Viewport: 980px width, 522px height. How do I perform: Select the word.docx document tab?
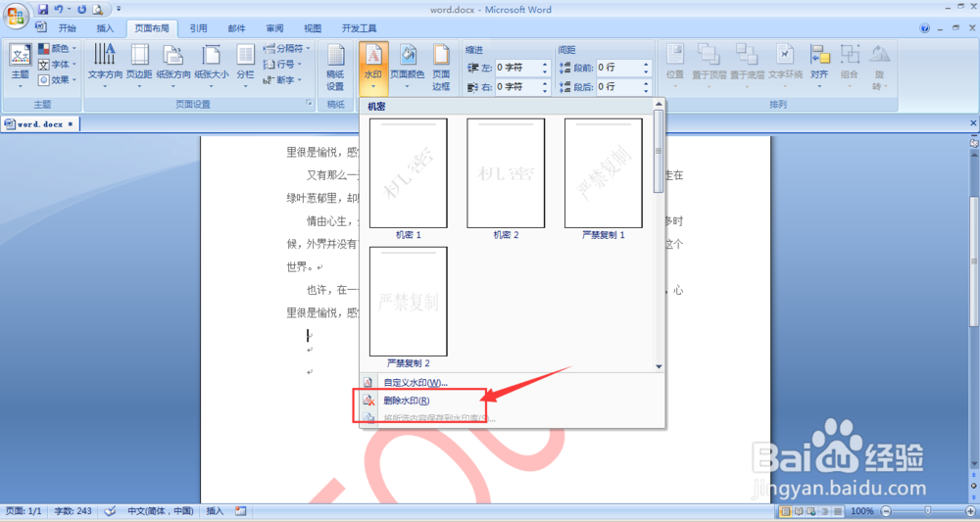40,124
